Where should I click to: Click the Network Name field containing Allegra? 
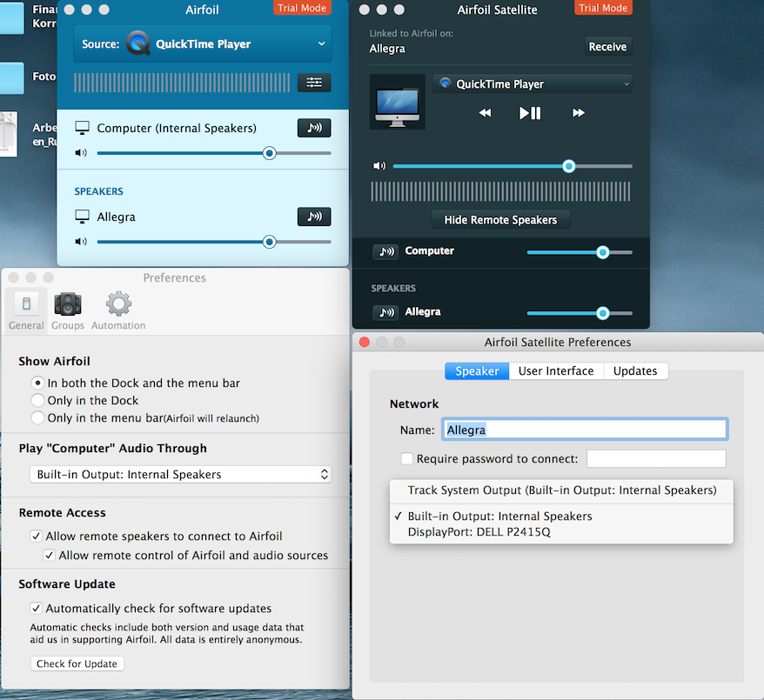(585, 430)
